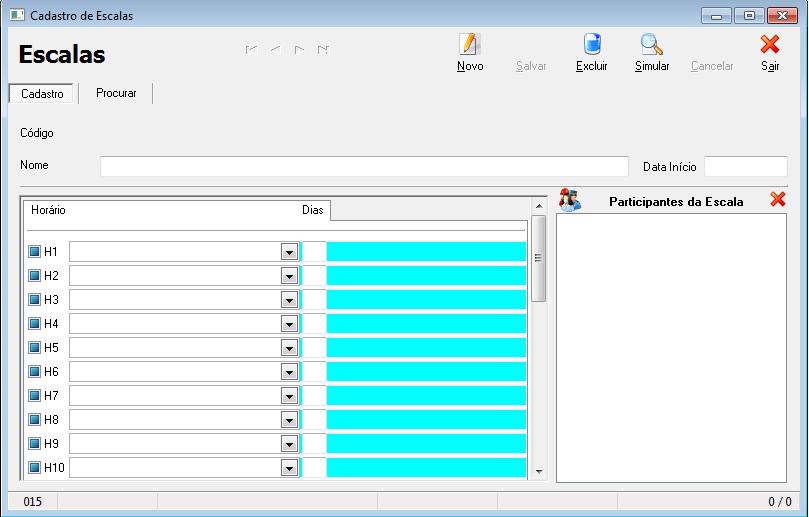This screenshot has width=809, height=517.
Task: Go to first record navigation arrow
Action: (252, 49)
